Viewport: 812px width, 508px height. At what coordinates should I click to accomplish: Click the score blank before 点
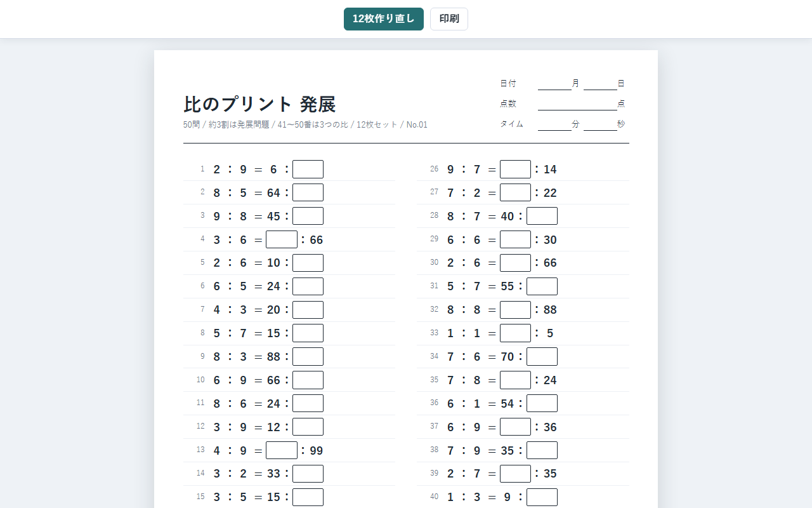(x=577, y=104)
